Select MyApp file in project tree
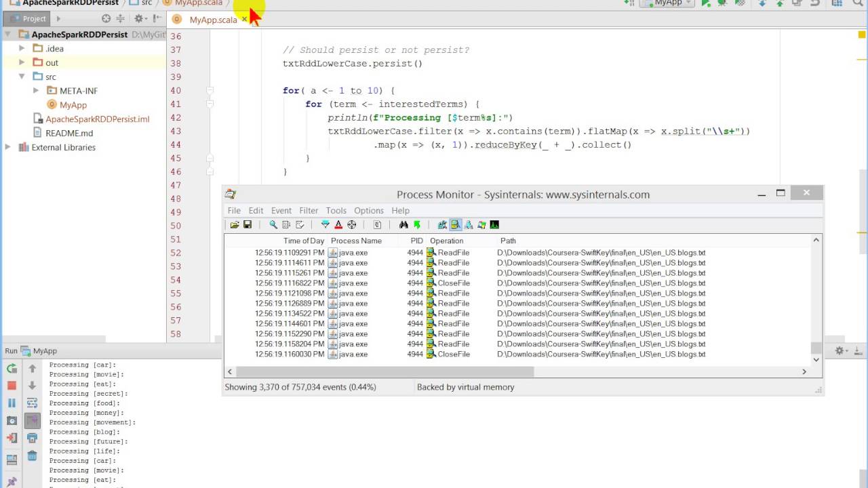 [73, 105]
